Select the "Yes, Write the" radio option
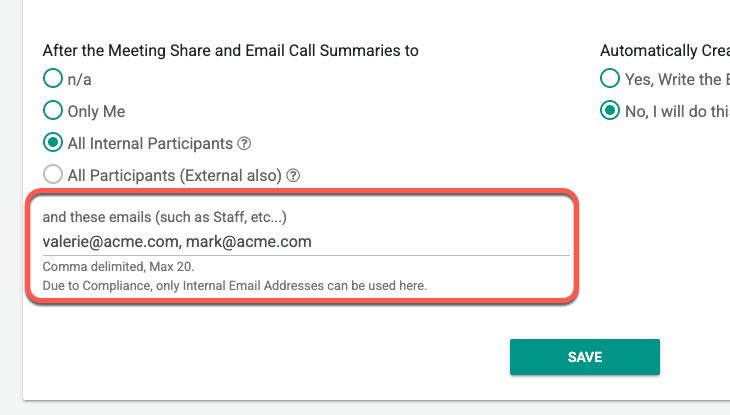 coord(609,79)
